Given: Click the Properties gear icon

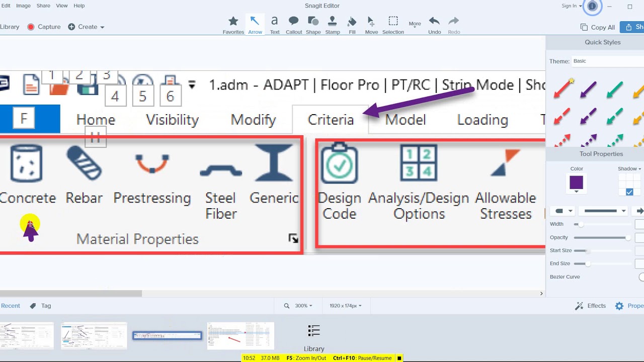Looking at the screenshot, I should click(x=619, y=306).
